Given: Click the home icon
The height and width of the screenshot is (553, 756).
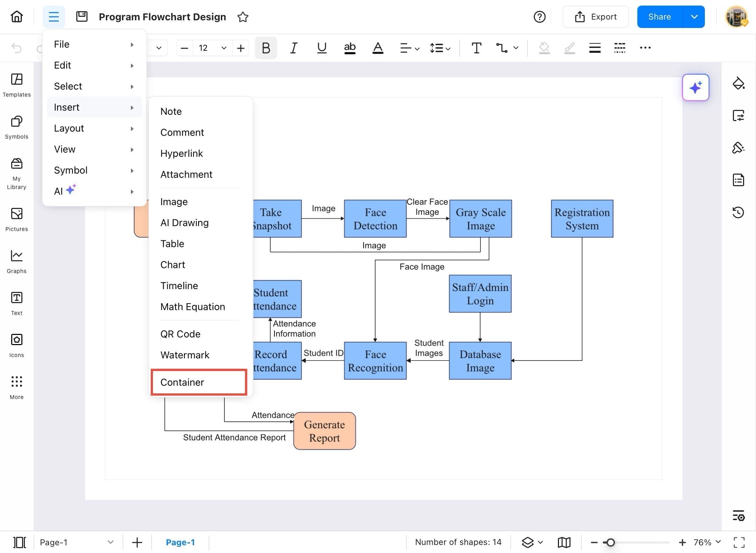Looking at the screenshot, I should [16, 16].
